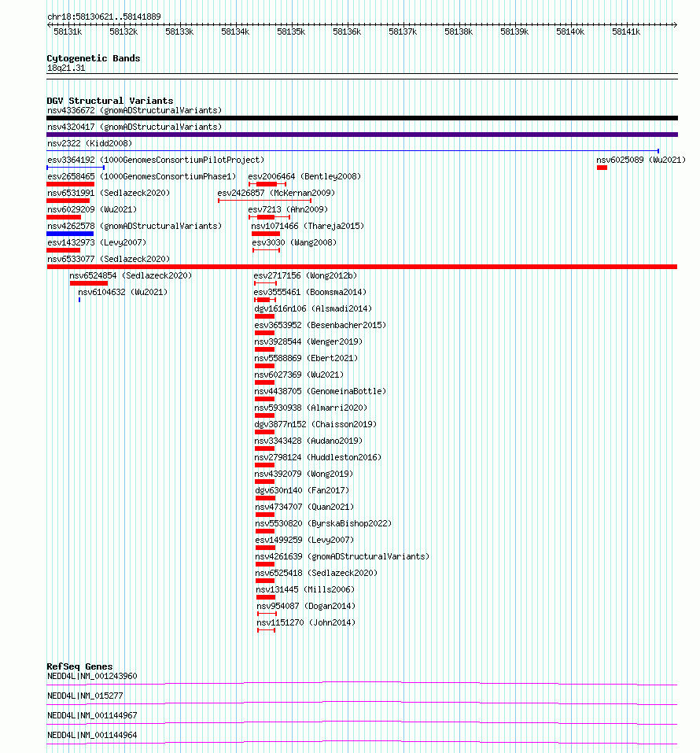This screenshot has width=700, height=753.
Task: Click nsv4734707 Quan2021 variant label
Action: click(304, 507)
